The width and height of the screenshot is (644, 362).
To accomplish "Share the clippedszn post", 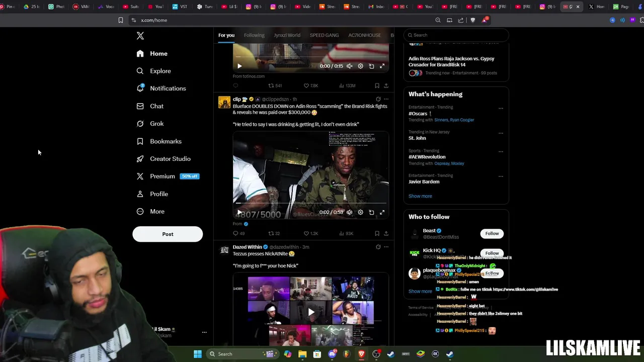I will coord(386,233).
